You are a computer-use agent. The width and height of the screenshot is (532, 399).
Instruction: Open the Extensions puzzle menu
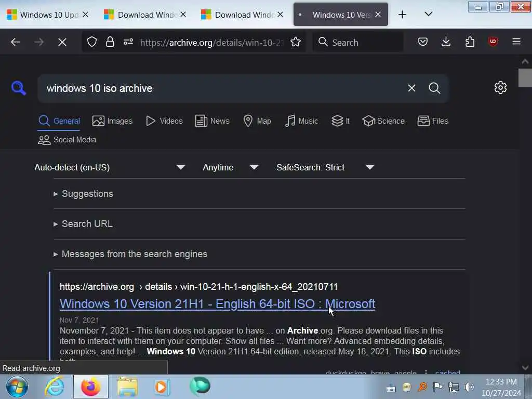click(470, 42)
